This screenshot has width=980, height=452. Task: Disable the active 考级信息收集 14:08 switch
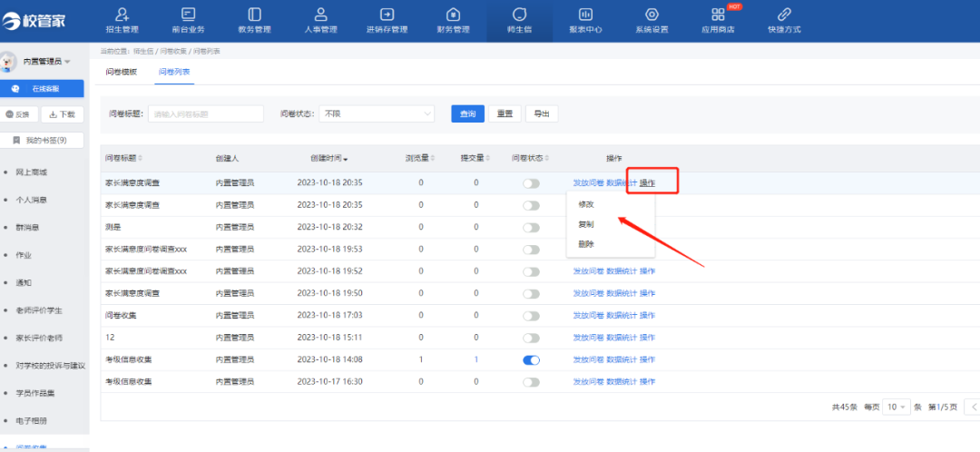click(531, 359)
